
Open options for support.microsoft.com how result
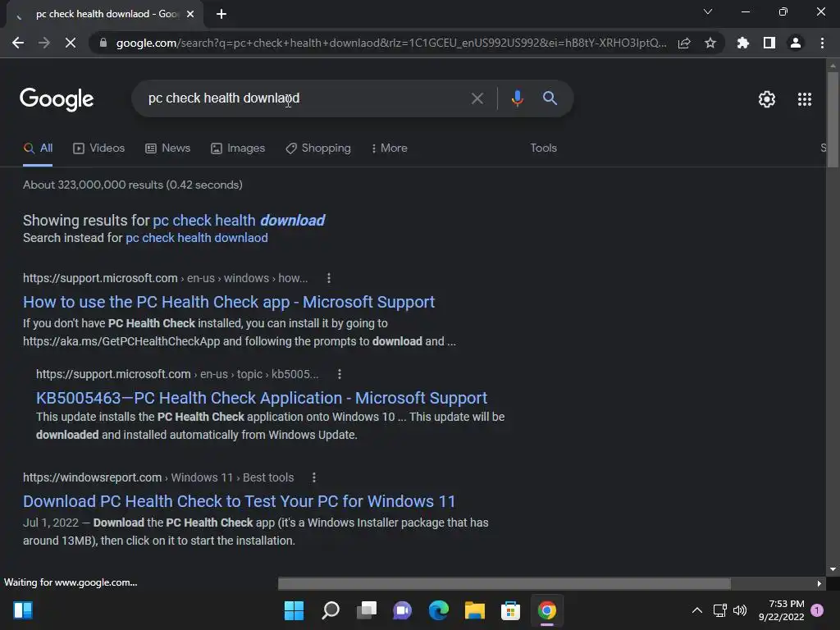pyautogui.click(x=329, y=278)
